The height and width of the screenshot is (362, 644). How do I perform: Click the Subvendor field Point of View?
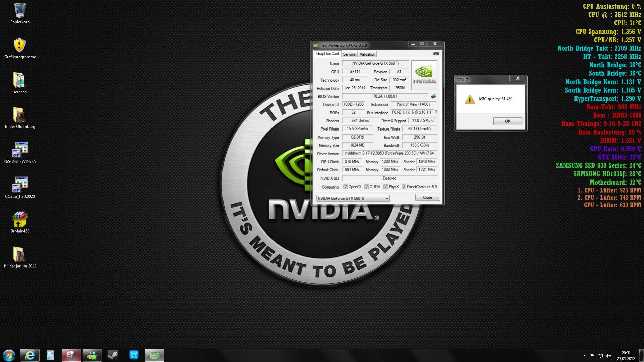[413, 104]
